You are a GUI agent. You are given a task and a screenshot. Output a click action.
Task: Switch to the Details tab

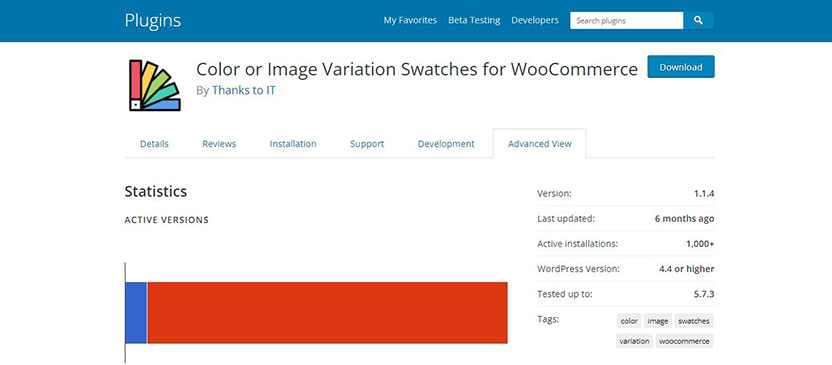pos(154,144)
